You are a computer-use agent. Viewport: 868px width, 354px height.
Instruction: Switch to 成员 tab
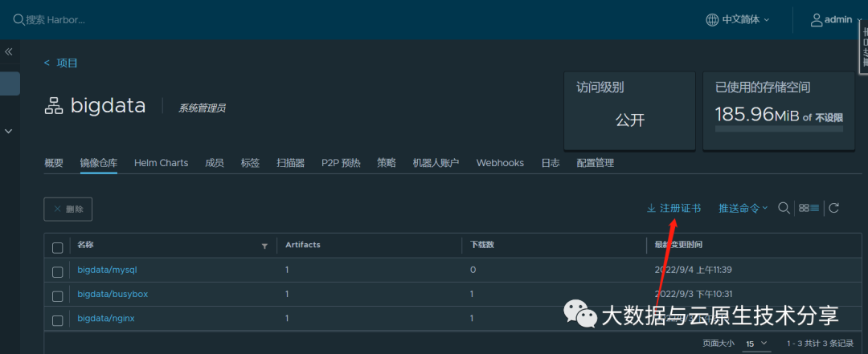click(x=215, y=163)
